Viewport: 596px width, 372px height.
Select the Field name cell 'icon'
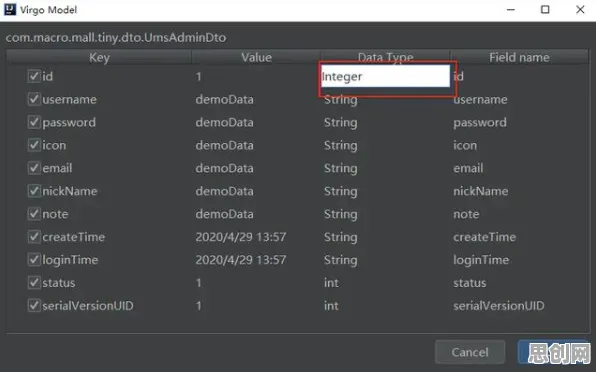[x=465, y=145]
